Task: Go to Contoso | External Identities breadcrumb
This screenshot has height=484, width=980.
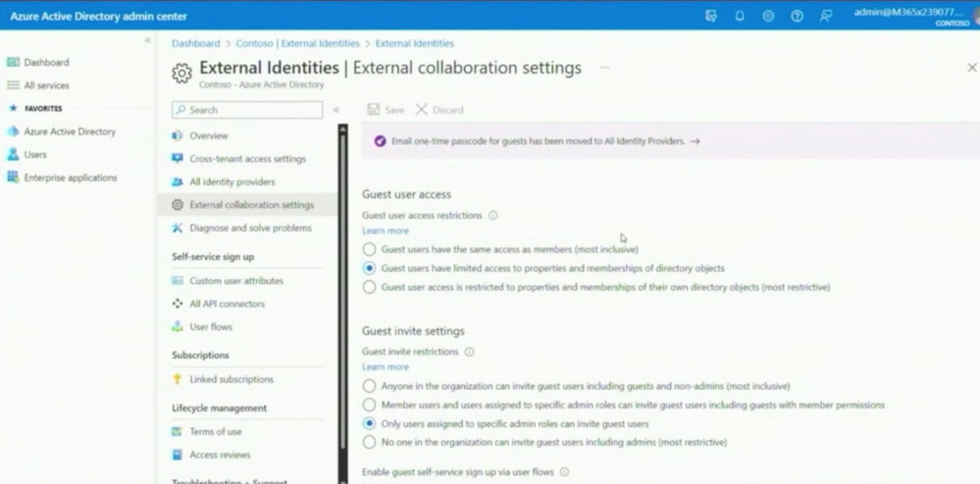Action: click(x=298, y=43)
